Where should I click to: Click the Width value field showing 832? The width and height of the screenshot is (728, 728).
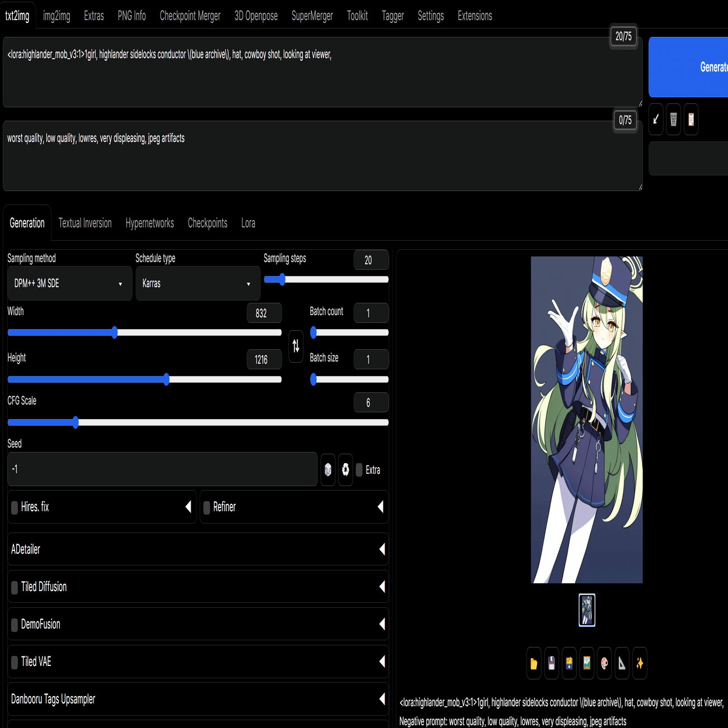point(264,313)
